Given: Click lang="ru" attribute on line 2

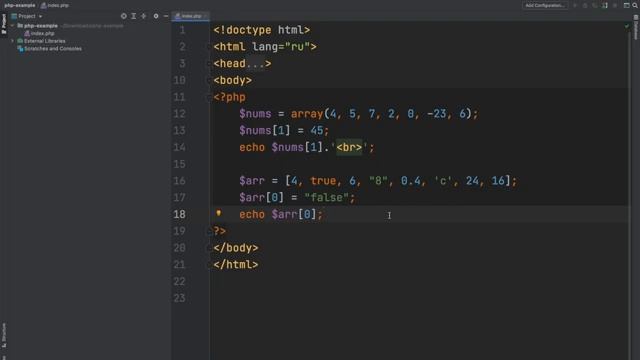Looking at the screenshot, I should tap(281, 47).
